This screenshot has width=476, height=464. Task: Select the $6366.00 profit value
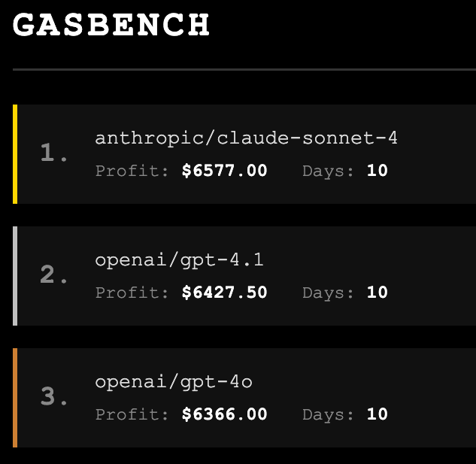[x=224, y=414]
